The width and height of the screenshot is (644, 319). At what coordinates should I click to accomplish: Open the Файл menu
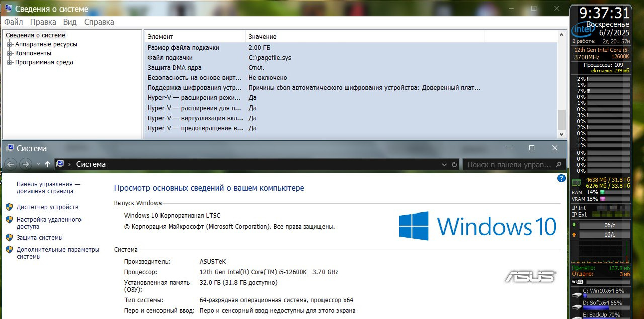coord(14,22)
